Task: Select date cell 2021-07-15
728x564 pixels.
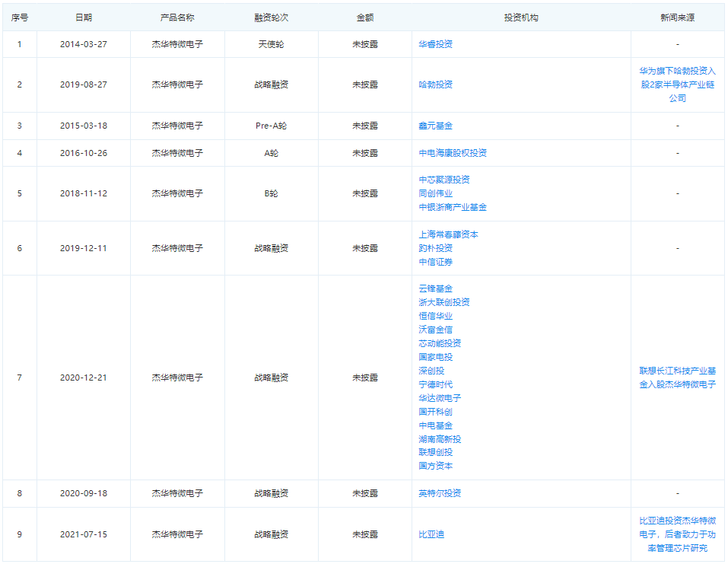Action: [84, 535]
